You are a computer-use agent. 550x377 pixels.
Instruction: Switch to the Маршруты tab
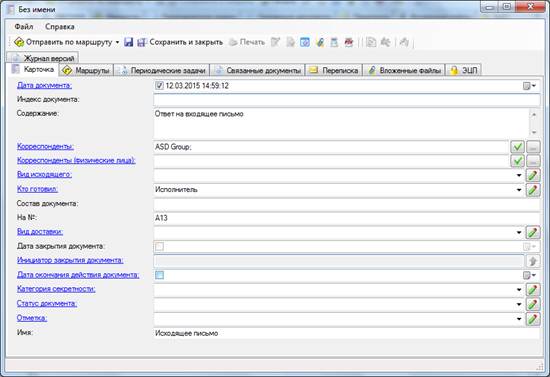[x=86, y=70]
